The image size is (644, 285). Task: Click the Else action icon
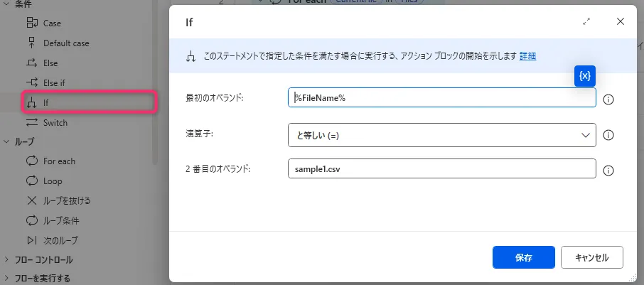[x=31, y=63]
